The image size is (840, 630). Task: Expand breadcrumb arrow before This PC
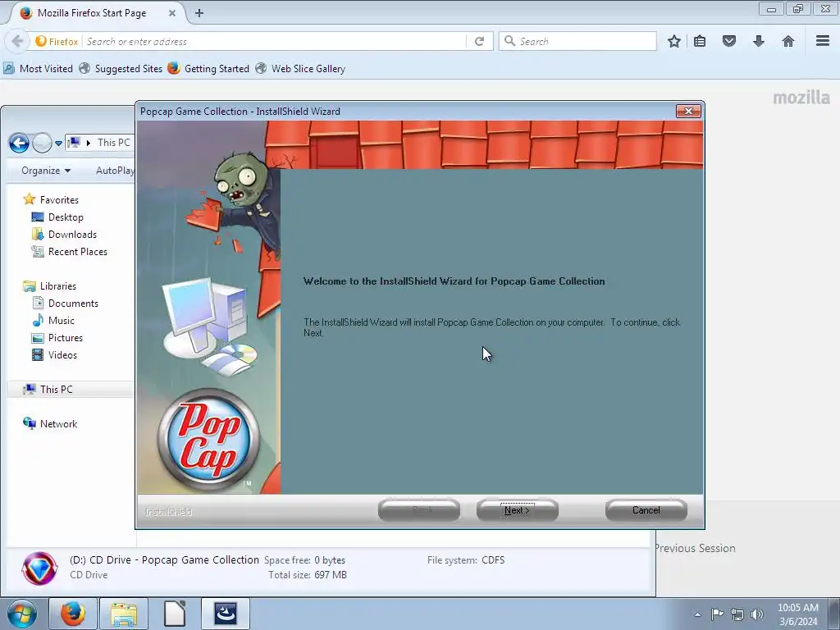tap(89, 143)
